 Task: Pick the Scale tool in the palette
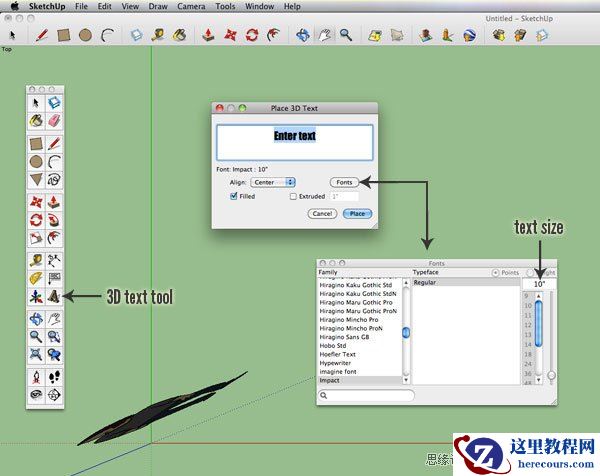[x=36, y=238]
